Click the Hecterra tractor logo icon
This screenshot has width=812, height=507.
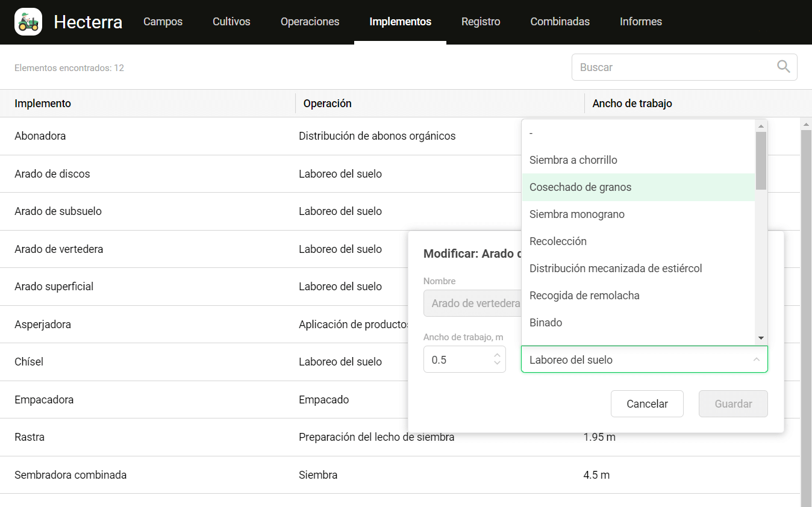pyautogui.click(x=28, y=22)
